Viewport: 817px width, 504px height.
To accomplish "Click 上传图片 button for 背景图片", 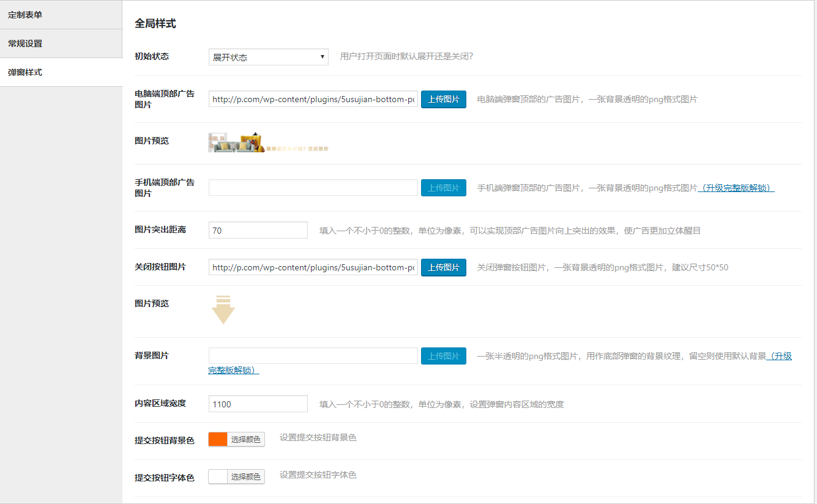I will [444, 356].
